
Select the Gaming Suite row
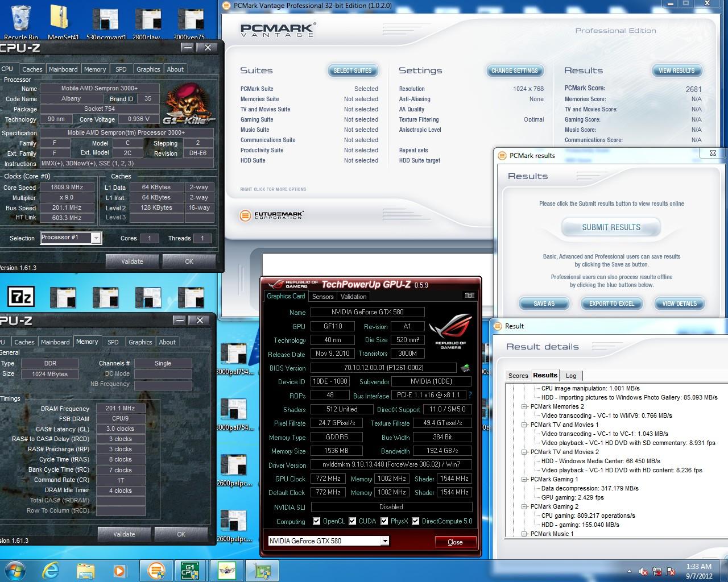pyautogui.click(x=309, y=119)
